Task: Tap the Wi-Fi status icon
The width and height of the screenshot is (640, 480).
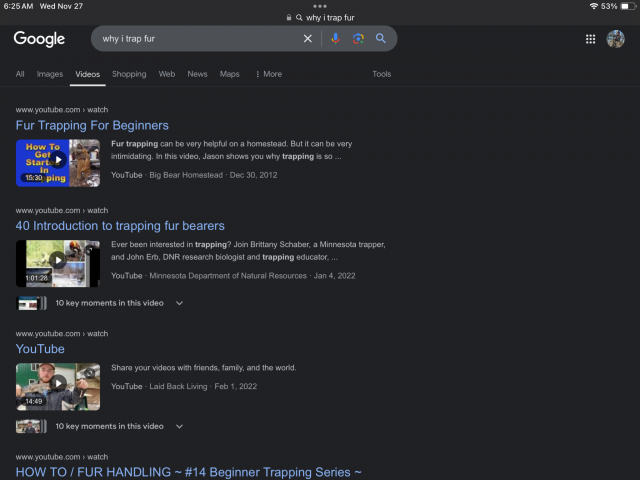Action: (593, 6)
